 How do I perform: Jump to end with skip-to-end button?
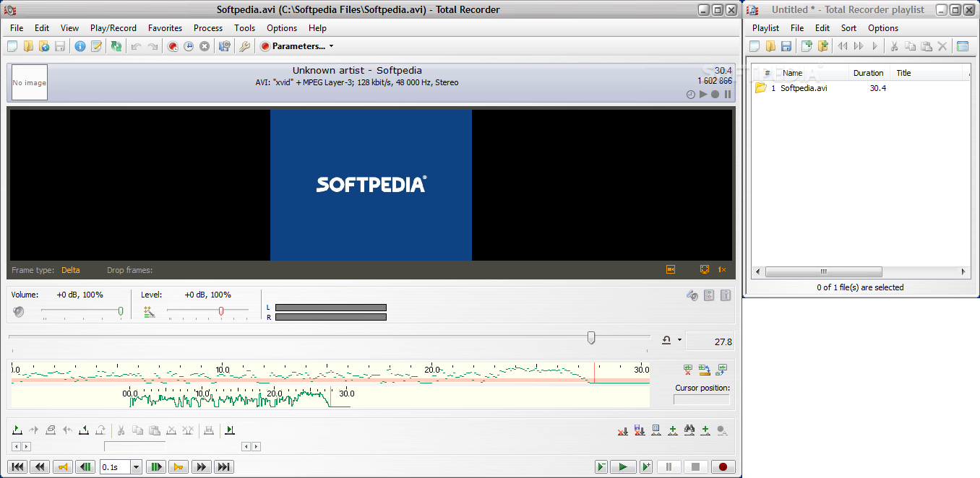point(224,467)
